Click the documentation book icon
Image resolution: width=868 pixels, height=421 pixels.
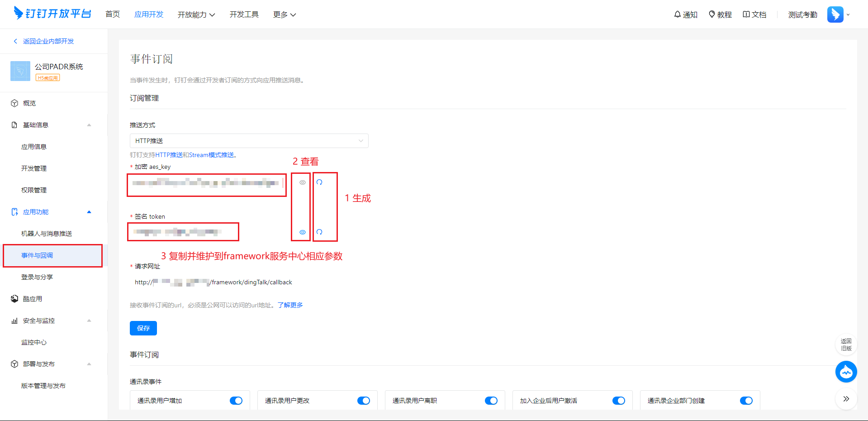pyautogui.click(x=746, y=14)
